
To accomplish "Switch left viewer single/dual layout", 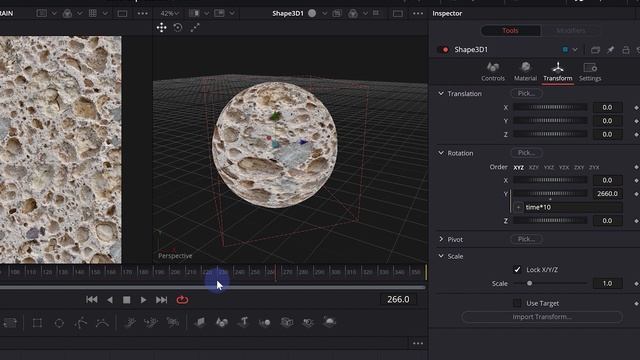I will [122, 13].
